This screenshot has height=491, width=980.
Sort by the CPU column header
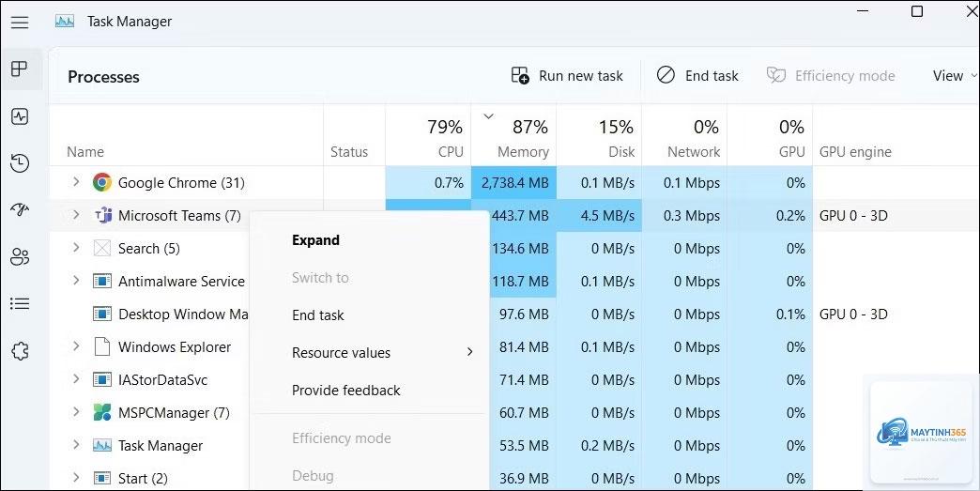tap(428, 135)
